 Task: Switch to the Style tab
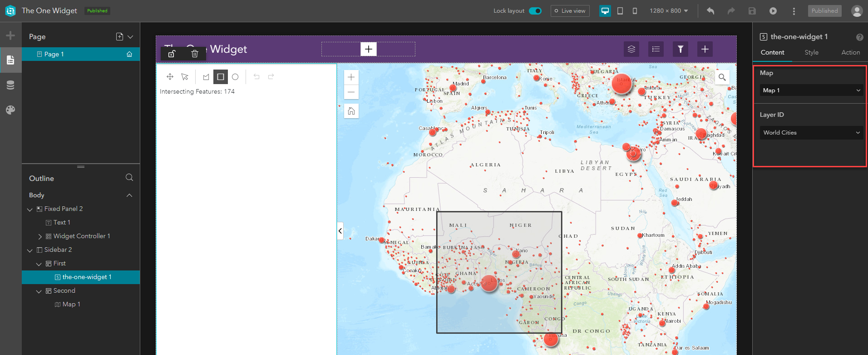tap(811, 53)
